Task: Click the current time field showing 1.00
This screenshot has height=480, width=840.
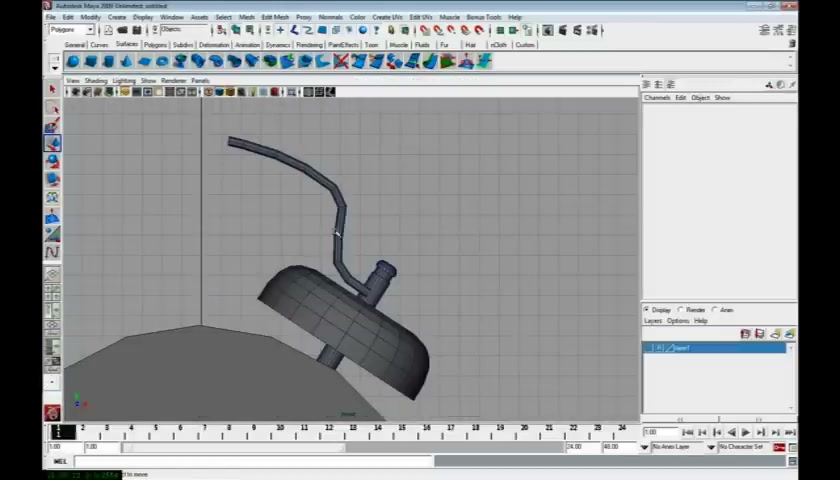Action: coord(661,432)
